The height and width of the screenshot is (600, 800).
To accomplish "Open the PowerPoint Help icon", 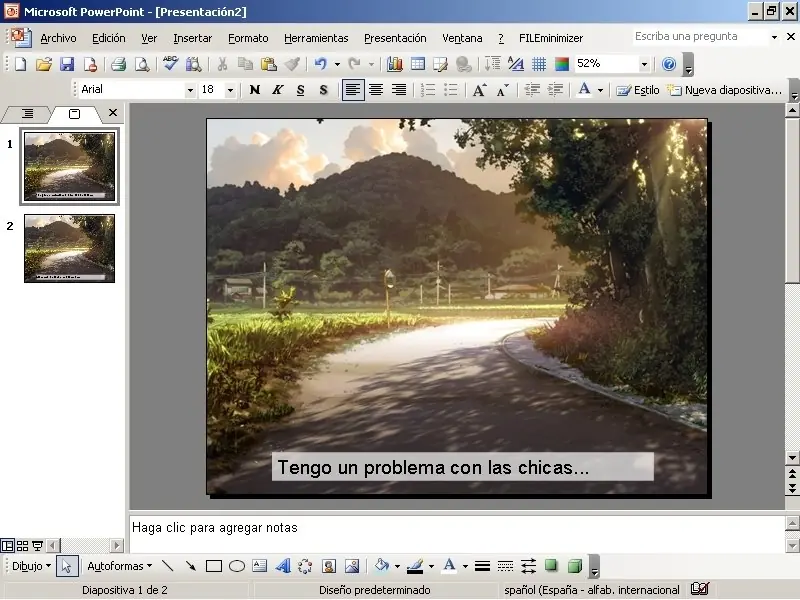I will point(669,64).
